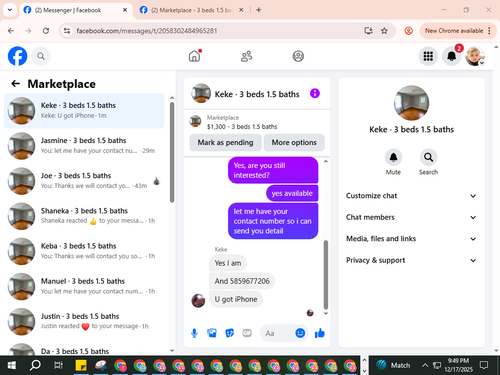This screenshot has width=500, height=375.
Task: Select the Messenger | Facebook browser tab
Action: tap(76, 10)
